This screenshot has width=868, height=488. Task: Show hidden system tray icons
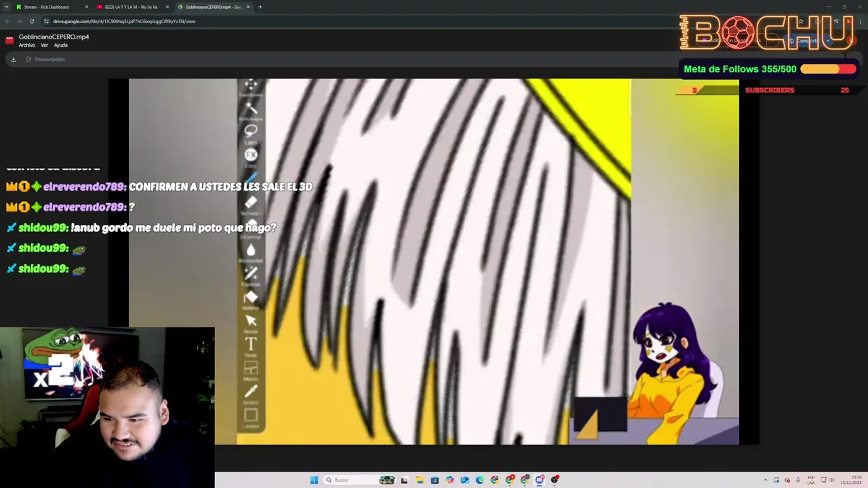[x=766, y=480]
